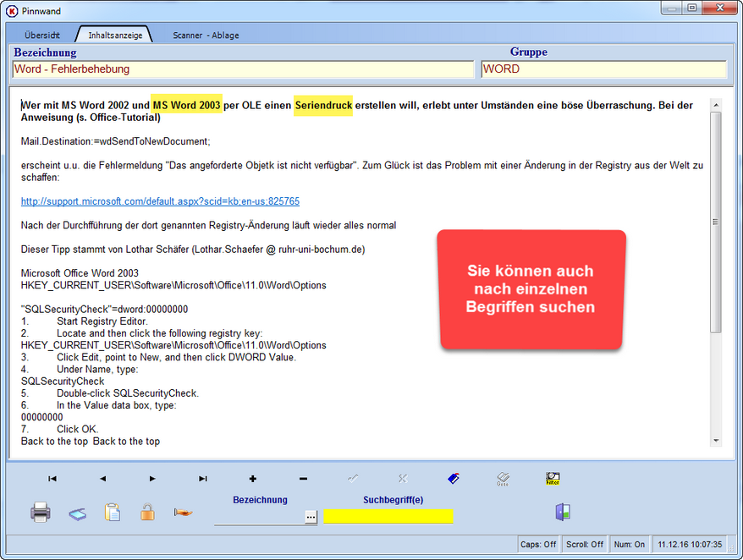743x560 pixels.
Task: Click the highlighted word Seriendruck
Action: (323, 105)
